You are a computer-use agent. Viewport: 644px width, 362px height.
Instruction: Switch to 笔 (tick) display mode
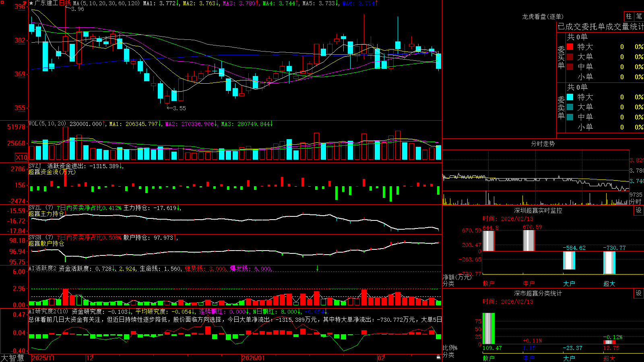639,16
